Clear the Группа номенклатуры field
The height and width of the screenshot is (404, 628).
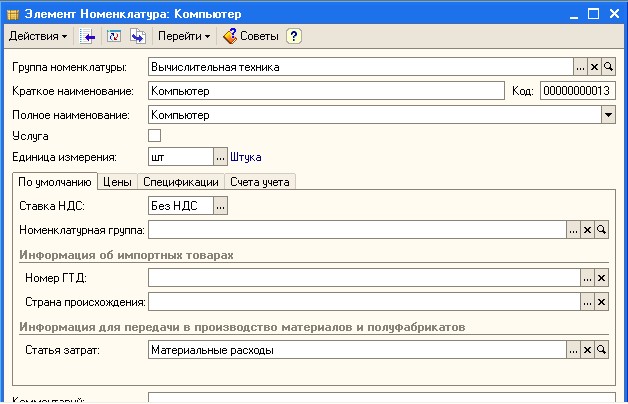coord(594,67)
